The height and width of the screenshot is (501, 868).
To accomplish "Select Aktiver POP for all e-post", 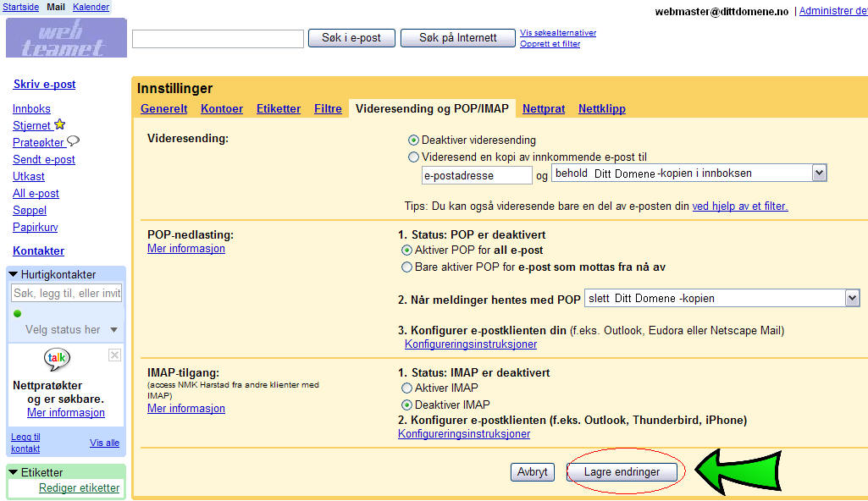I will click(406, 250).
